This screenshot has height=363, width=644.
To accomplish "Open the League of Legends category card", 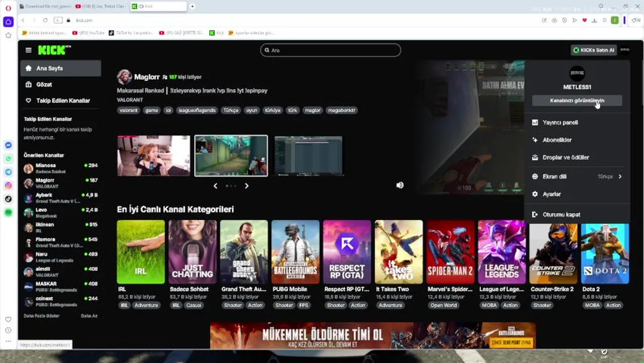I will [502, 252].
